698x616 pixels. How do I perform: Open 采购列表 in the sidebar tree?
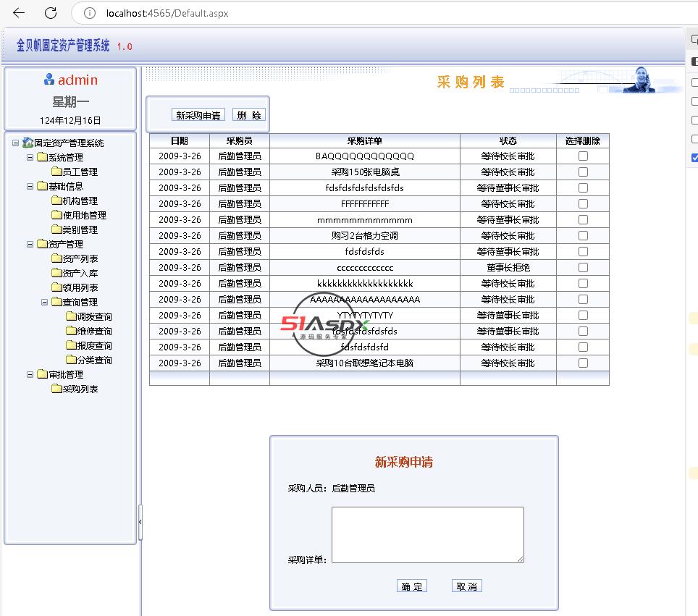coord(80,389)
